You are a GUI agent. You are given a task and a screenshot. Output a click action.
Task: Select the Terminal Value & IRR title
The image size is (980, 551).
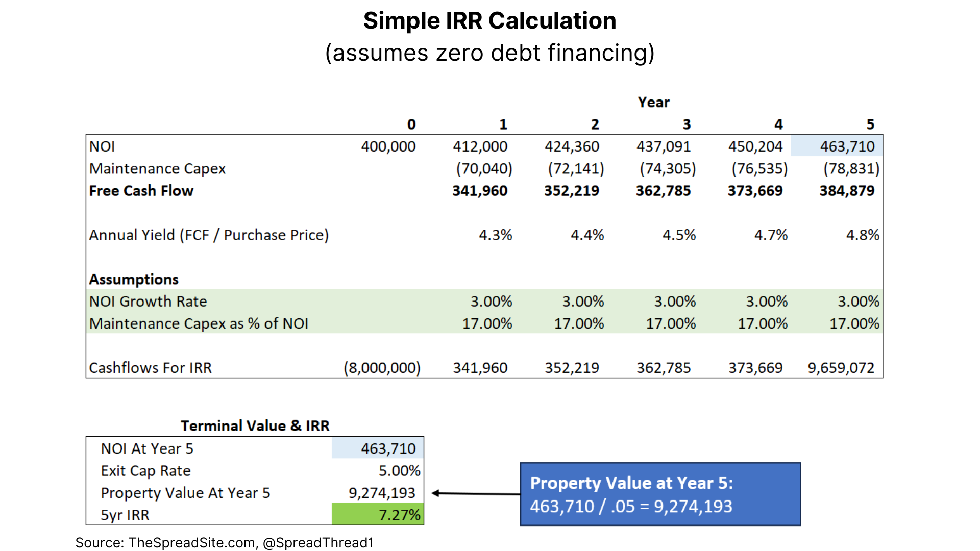(x=255, y=425)
